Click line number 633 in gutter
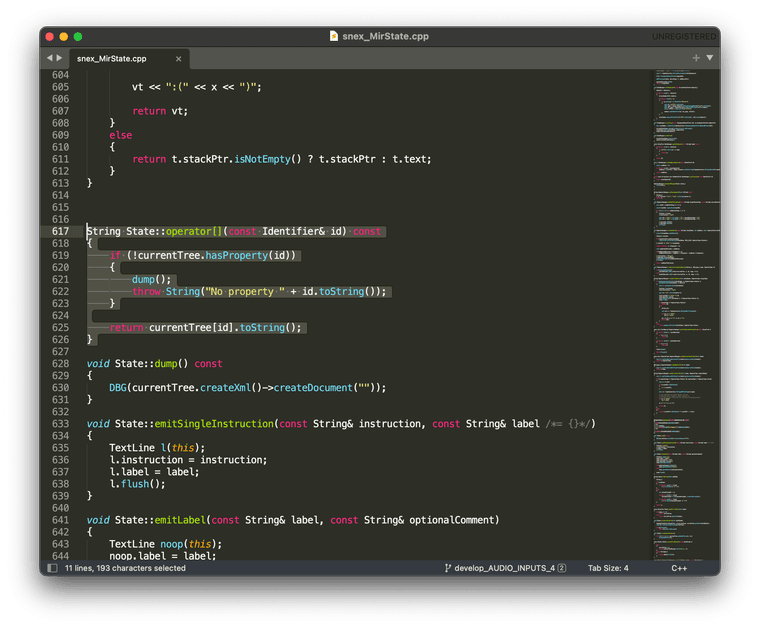The height and width of the screenshot is (628, 760). click(61, 424)
